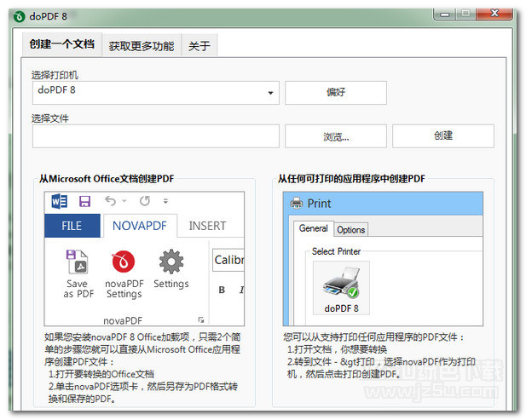This screenshot has width=526, height=420.
Task: Open the 关于 tab
Action: click(199, 46)
